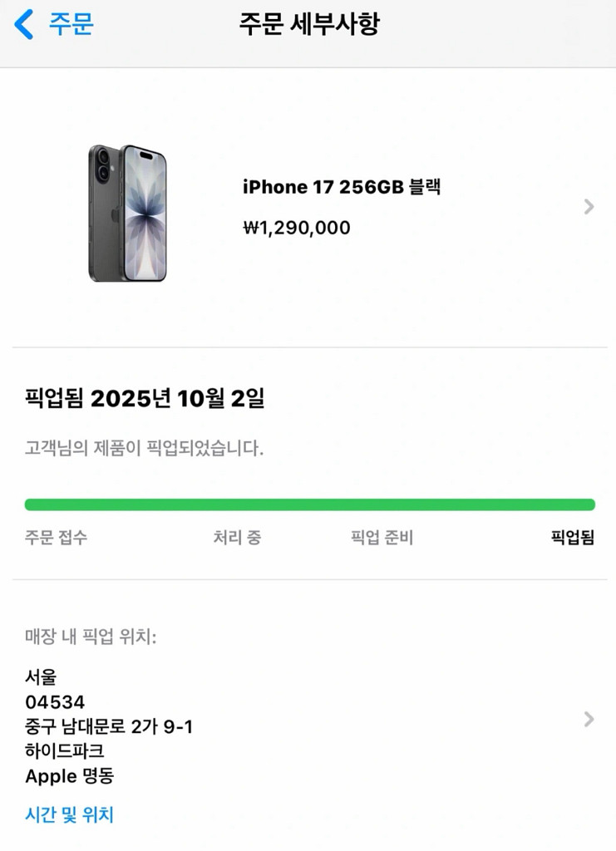Select the 처리 중 progress step
616x851 pixels.
[237, 538]
